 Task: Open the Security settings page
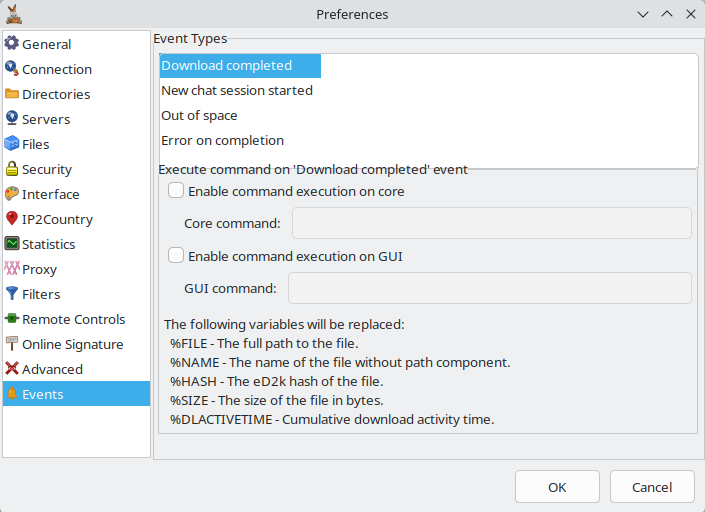(47, 169)
